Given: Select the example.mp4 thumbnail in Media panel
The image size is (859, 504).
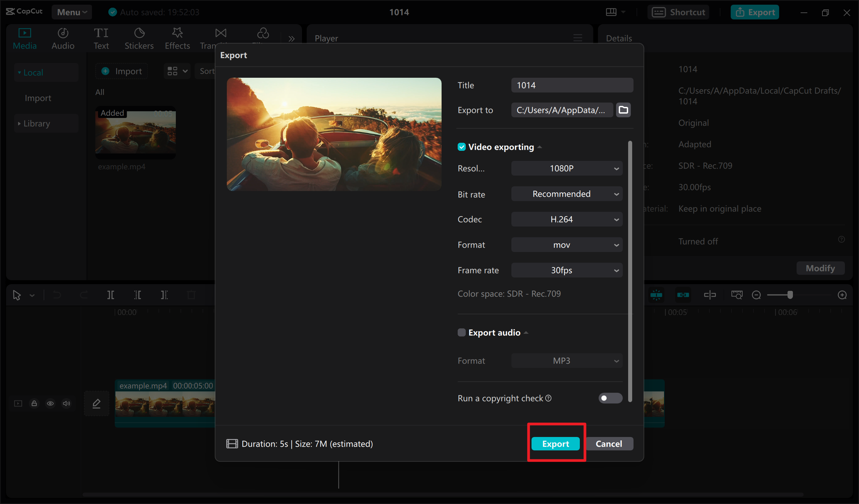Looking at the screenshot, I should (135, 133).
